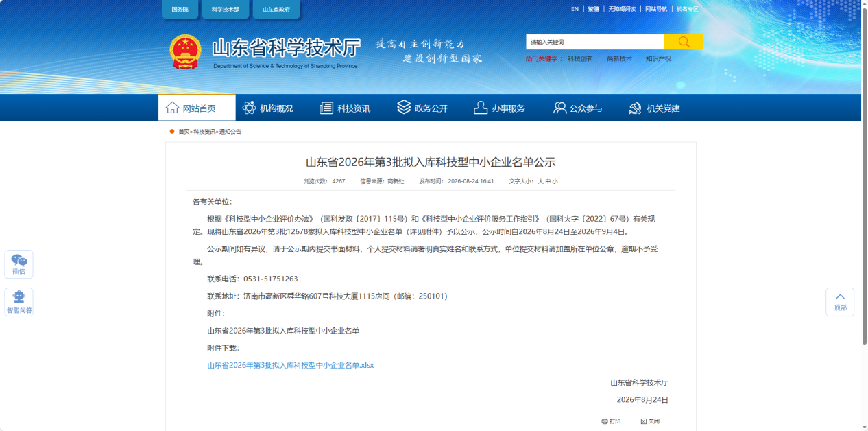Open the 政务公开 navigation menu

pyautogui.click(x=423, y=108)
